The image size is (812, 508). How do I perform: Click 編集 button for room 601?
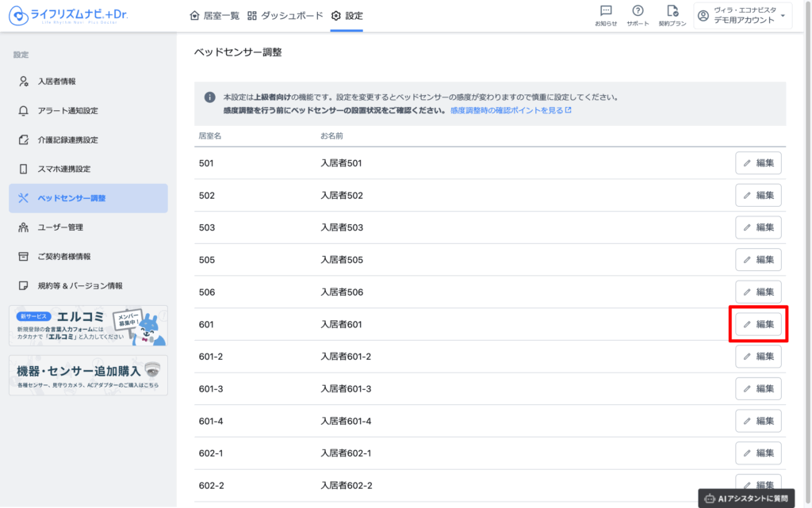pos(758,324)
